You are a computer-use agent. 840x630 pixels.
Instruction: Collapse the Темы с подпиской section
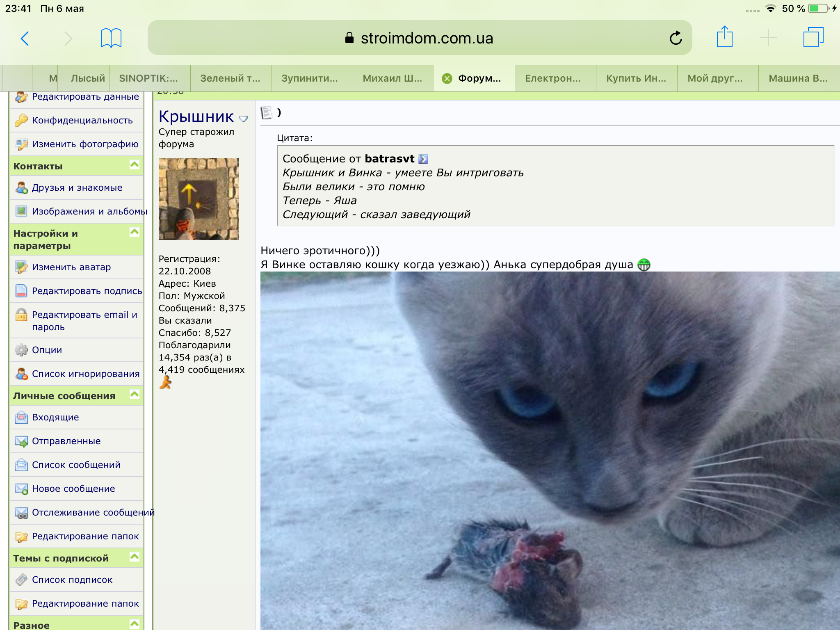point(135,557)
